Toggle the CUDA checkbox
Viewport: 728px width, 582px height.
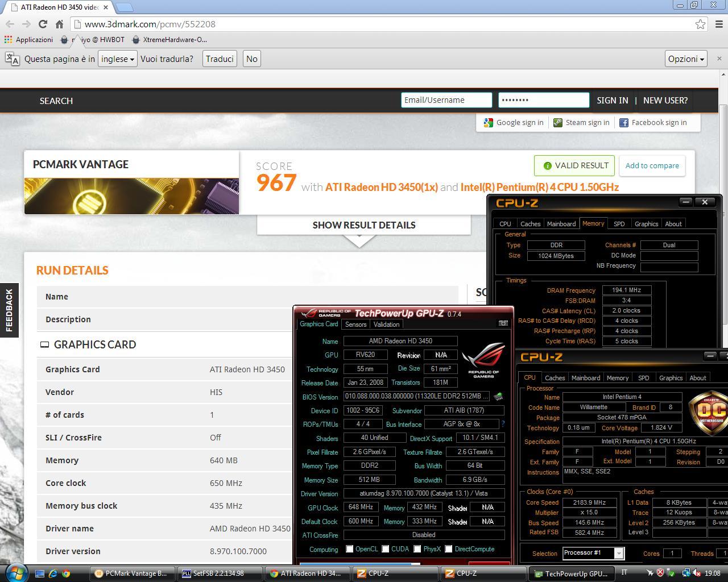[386, 549]
